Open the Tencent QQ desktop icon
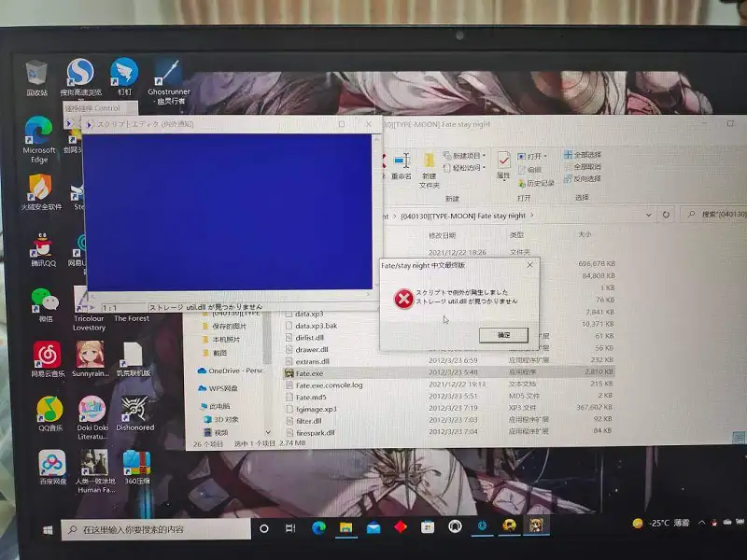Viewport: 747px width, 560px height. tap(43, 249)
